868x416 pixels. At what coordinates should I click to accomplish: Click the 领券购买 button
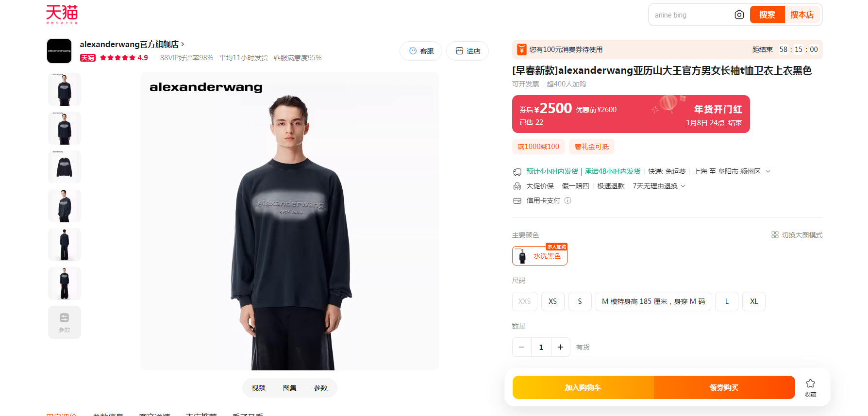pos(724,387)
